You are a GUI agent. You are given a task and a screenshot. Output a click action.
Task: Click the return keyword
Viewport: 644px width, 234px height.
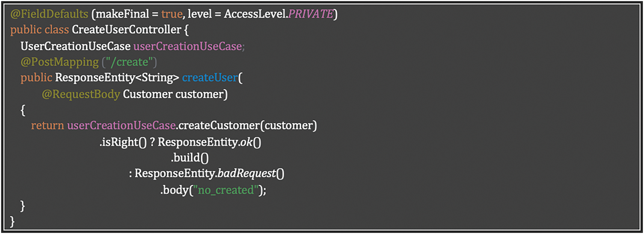pos(47,126)
